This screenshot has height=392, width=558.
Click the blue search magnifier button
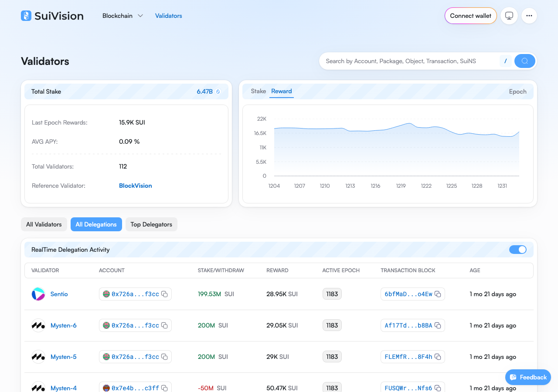525,61
